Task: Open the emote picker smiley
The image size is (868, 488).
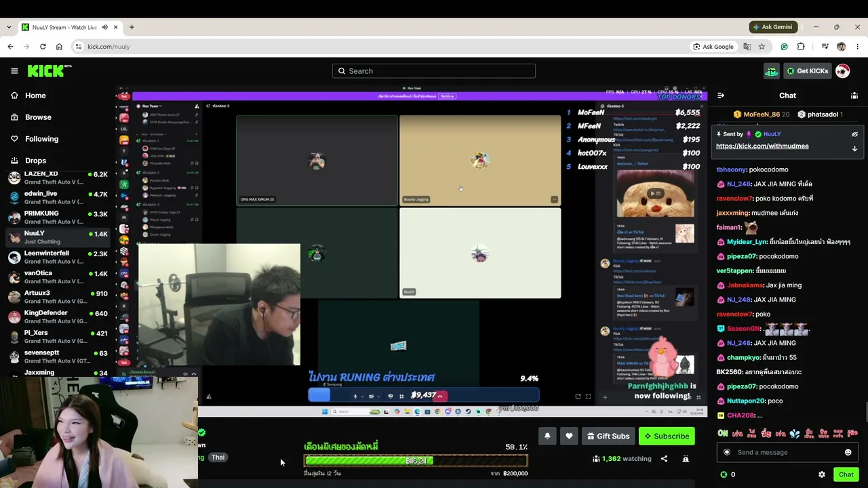Action: [x=848, y=452]
